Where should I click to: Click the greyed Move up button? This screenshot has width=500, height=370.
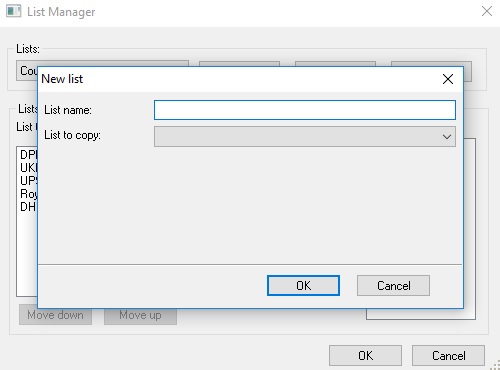click(x=140, y=316)
